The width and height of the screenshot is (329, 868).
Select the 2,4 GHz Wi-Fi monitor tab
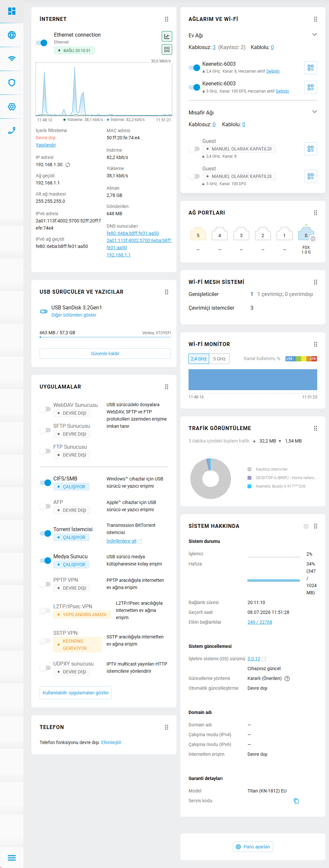(199, 359)
